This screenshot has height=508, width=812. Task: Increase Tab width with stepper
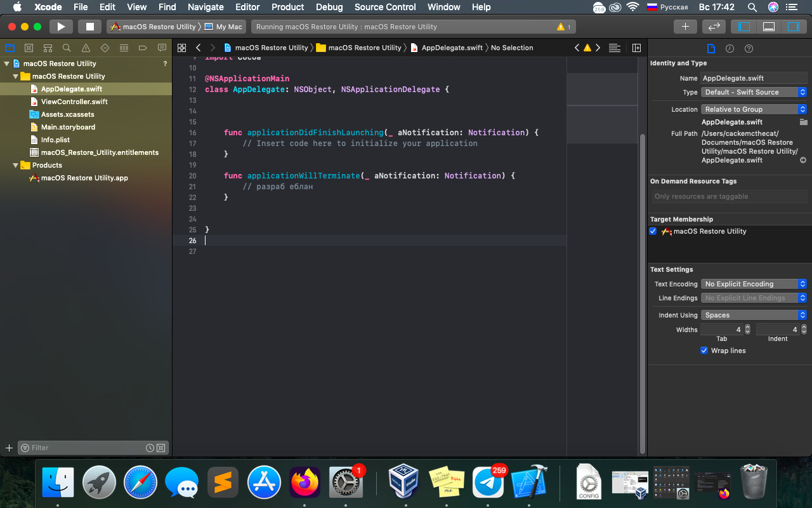(747, 327)
